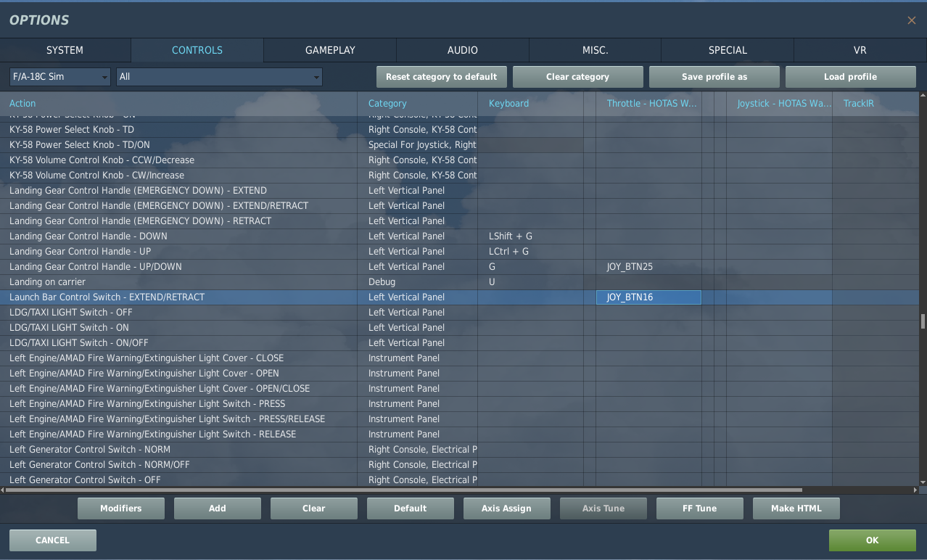This screenshot has width=927, height=560.
Task: Select LDG/TAXI LIGHT Switch - OFF row
Action: coord(459,313)
